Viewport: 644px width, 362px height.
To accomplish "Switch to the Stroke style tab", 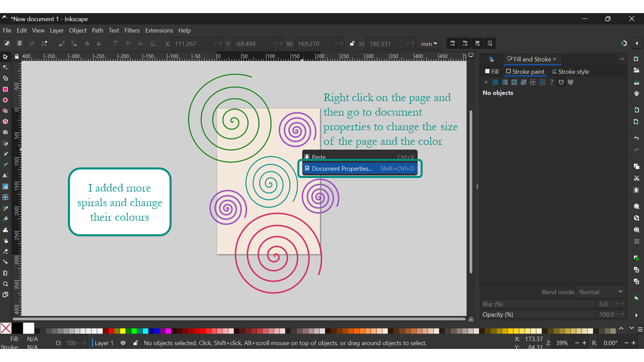I will pos(571,72).
